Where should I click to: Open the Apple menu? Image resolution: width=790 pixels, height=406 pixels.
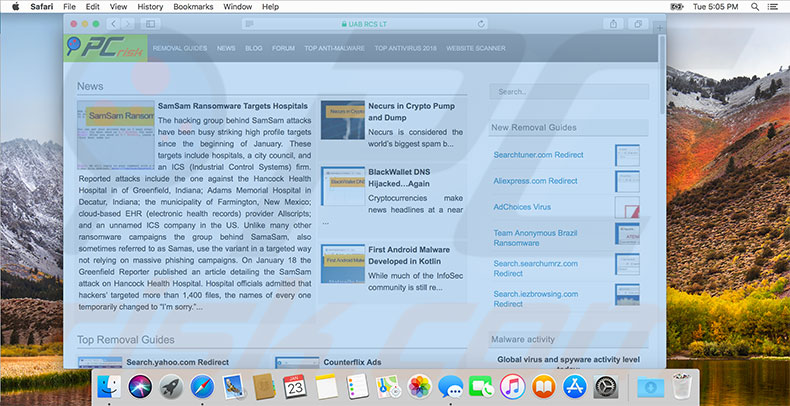click(x=15, y=7)
